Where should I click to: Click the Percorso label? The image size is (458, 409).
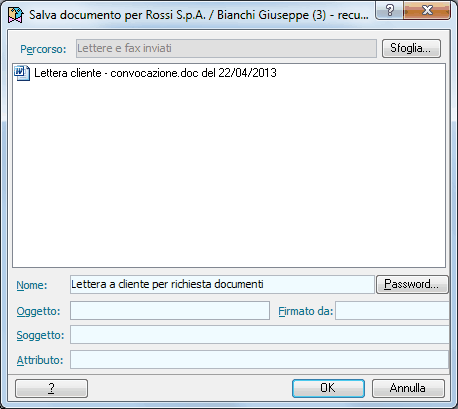pyautogui.click(x=43, y=49)
